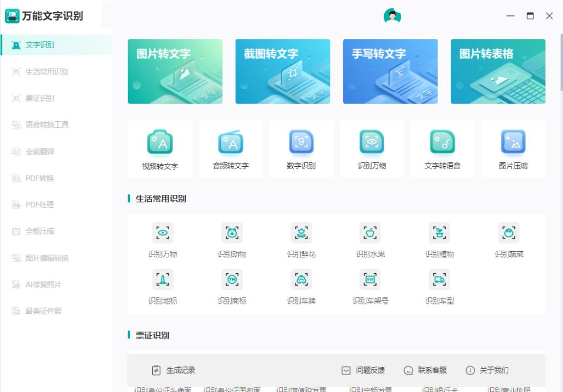Open the 问题反馈 feedback link
The height and width of the screenshot is (392, 563).
point(363,370)
